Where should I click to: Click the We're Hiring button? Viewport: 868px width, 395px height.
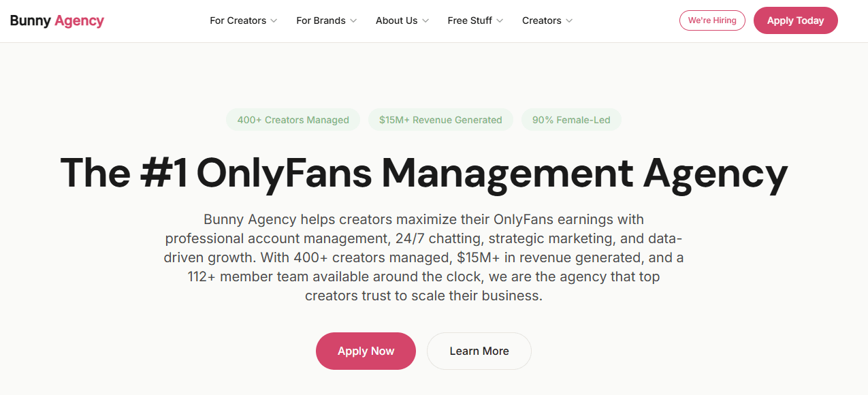712,20
